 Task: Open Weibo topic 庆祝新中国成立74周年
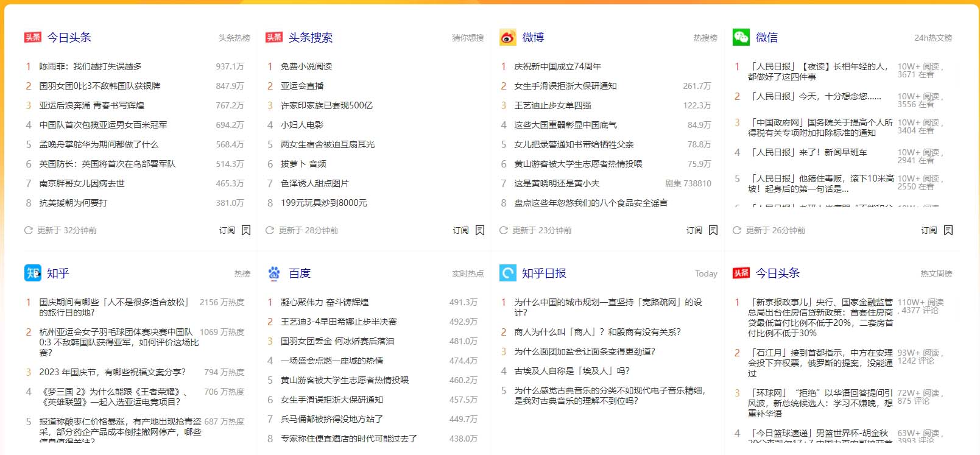(558, 66)
